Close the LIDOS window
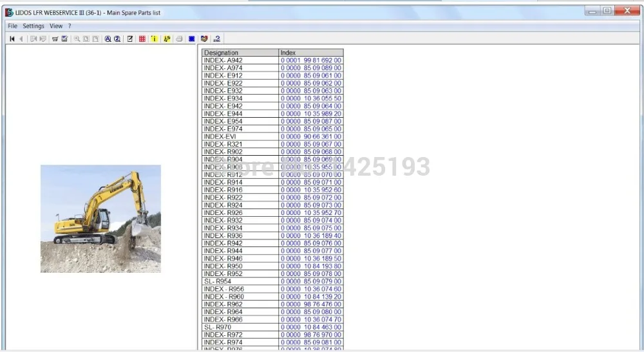 627,11
